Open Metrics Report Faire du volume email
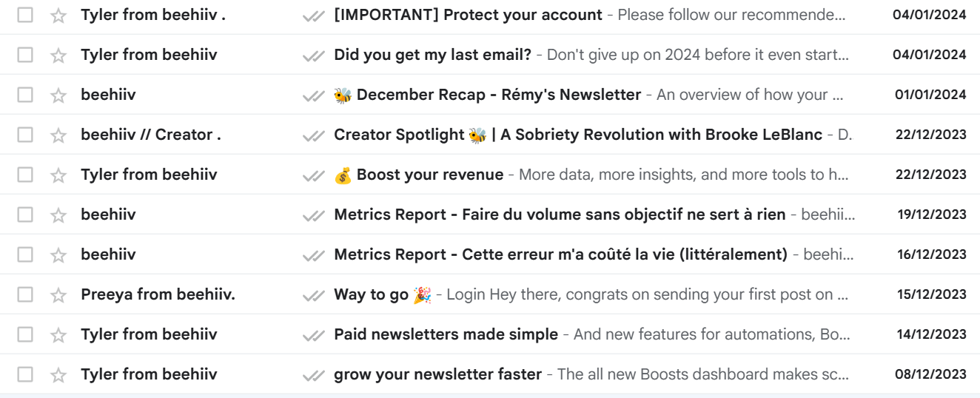This screenshot has width=980, height=398. point(560,215)
